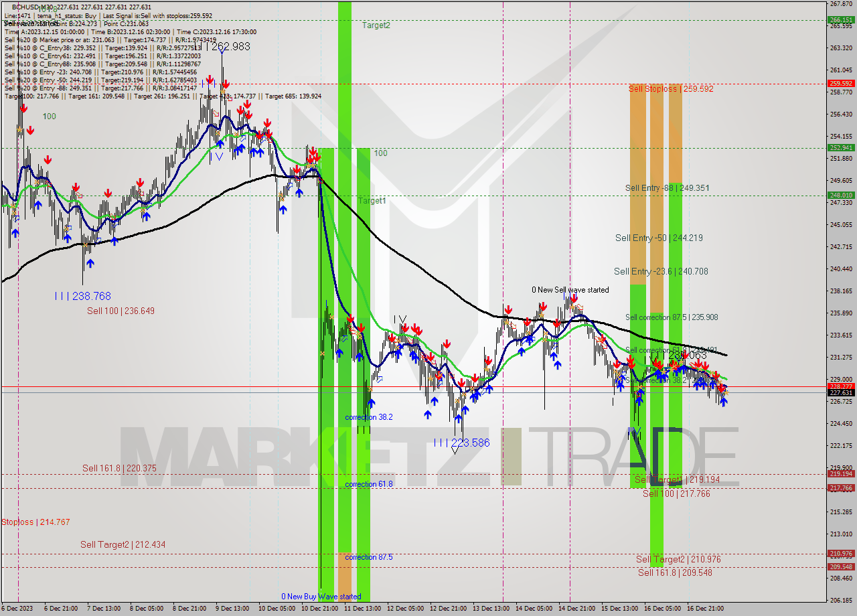The height and width of the screenshot is (616, 857).
Task: Click the 'Sell Entry -88 | 249.351' label
Action: coord(667,188)
